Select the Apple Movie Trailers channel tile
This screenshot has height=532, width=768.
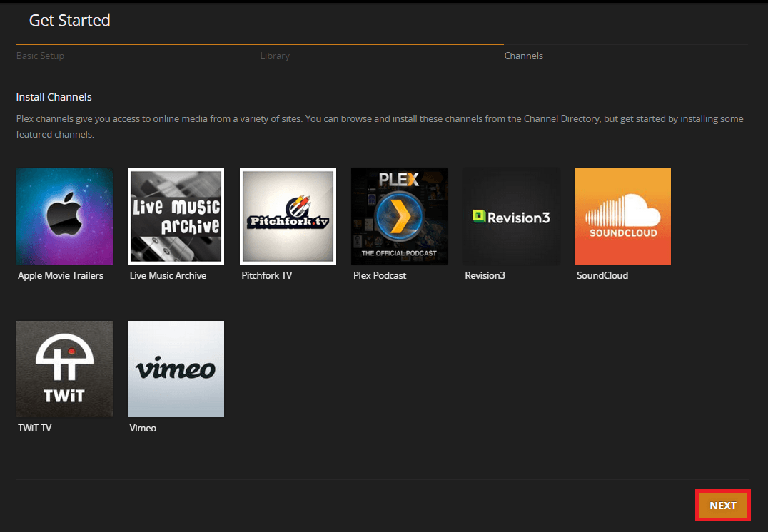point(64,216)
